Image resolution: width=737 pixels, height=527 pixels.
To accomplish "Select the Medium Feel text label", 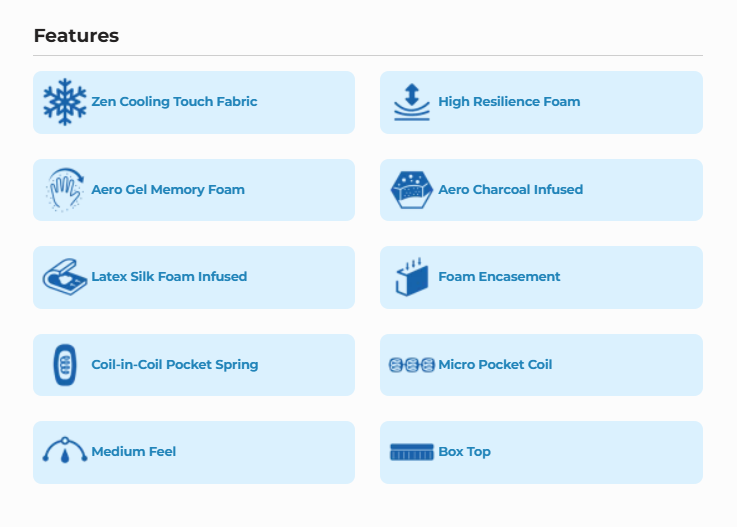I will 134,452.
